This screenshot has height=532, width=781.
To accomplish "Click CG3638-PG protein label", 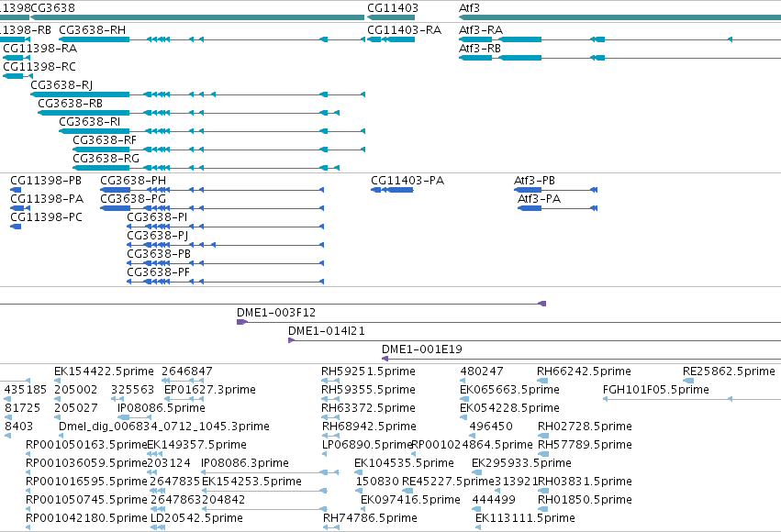I will pyautogui.click(x=133, y=198).
